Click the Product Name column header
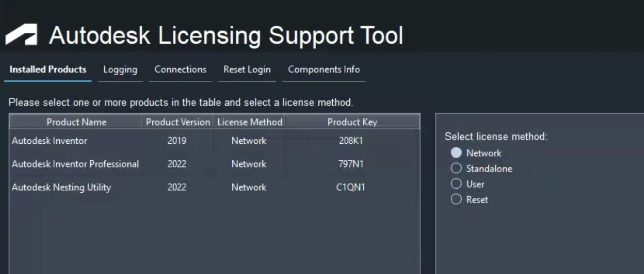Screen dimensions: 644x274 coord(75,122)
